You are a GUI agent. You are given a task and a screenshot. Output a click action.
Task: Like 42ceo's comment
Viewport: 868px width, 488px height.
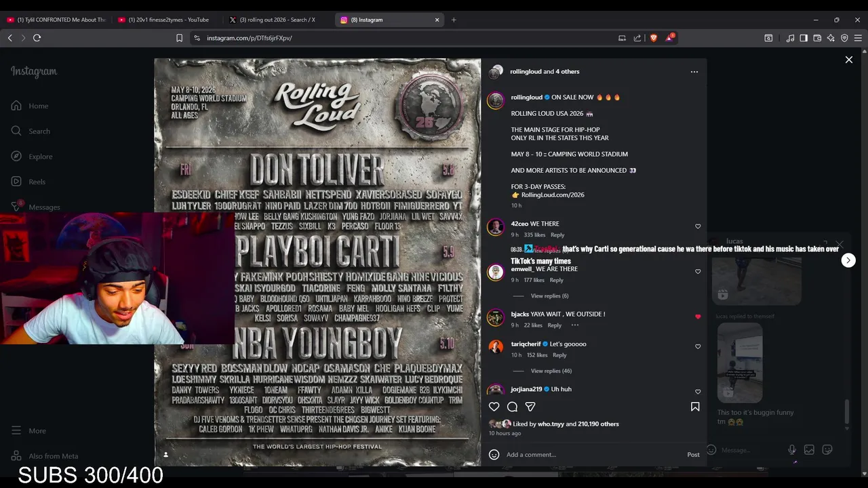click(x=698, y=226)
